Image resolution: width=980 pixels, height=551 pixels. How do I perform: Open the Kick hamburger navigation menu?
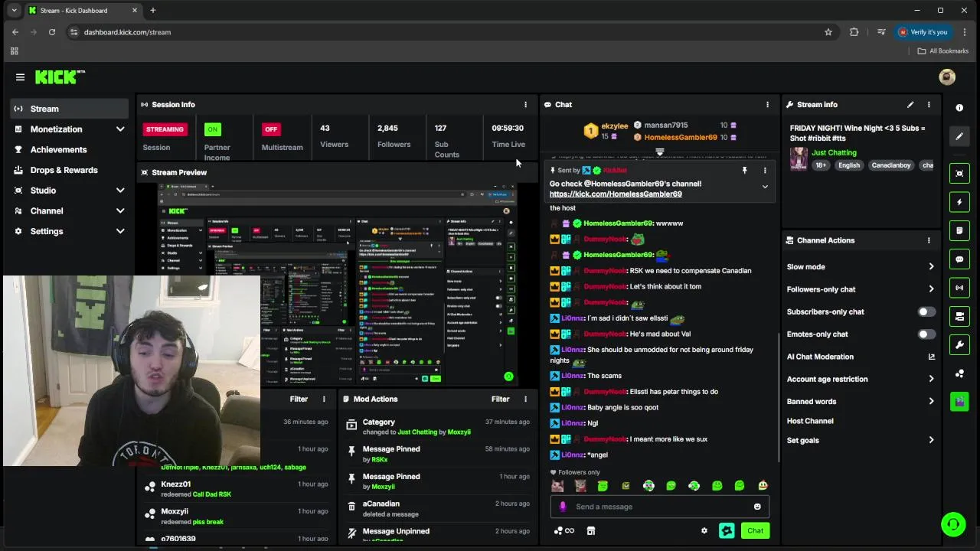[x=20, y=77]
